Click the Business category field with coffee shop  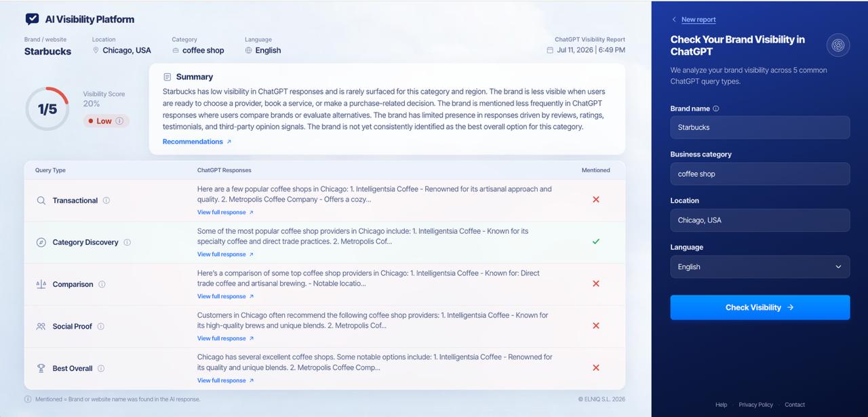tap(760, 174)
